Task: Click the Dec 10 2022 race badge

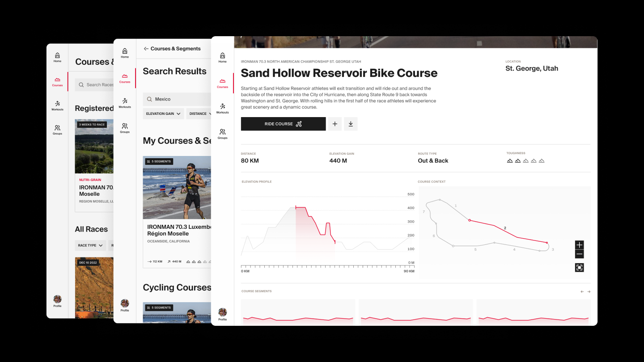Action: (x=88, y=263)
